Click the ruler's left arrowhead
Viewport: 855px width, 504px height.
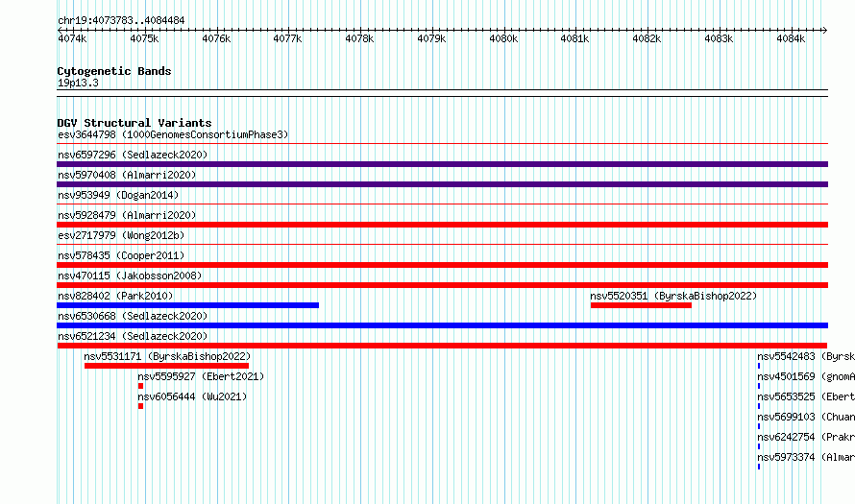[x=60, y=30]
